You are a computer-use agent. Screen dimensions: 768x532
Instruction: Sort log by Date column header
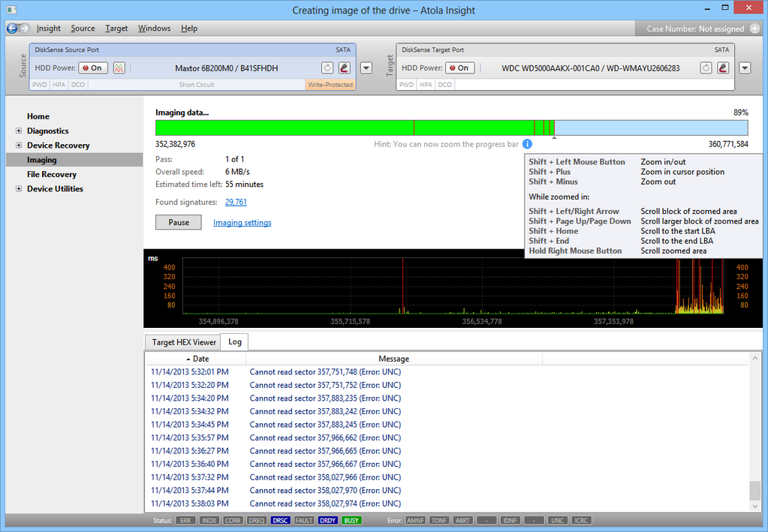click(197, 359)
